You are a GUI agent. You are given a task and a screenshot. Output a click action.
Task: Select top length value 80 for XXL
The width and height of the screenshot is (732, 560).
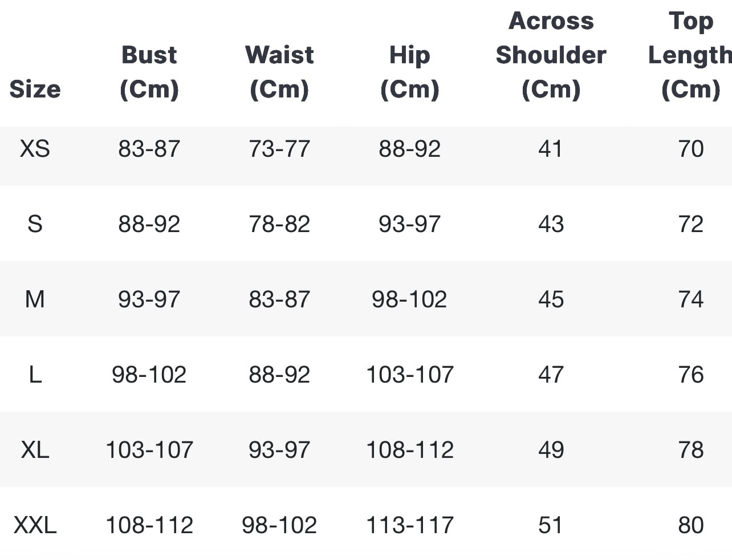pyautogui.click(x=691, y=525)
